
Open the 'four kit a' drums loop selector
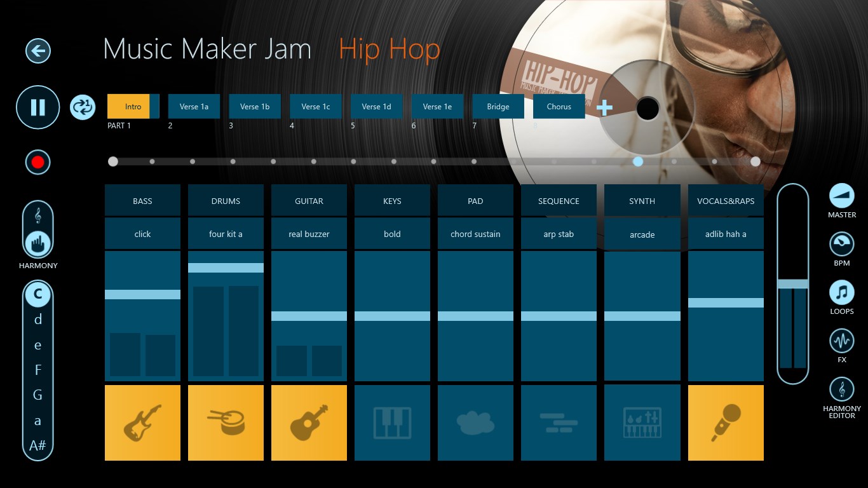click(x=226, y=233)
